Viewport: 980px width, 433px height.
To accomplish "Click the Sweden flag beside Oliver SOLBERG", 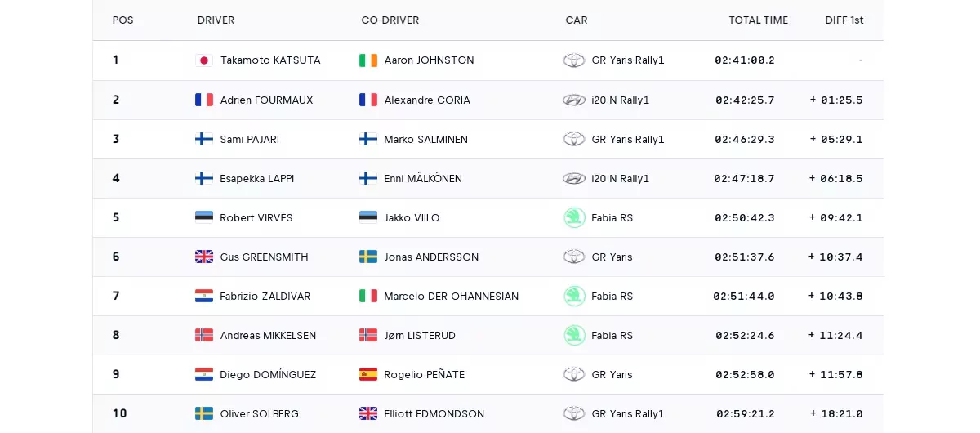I will (204, 413).
